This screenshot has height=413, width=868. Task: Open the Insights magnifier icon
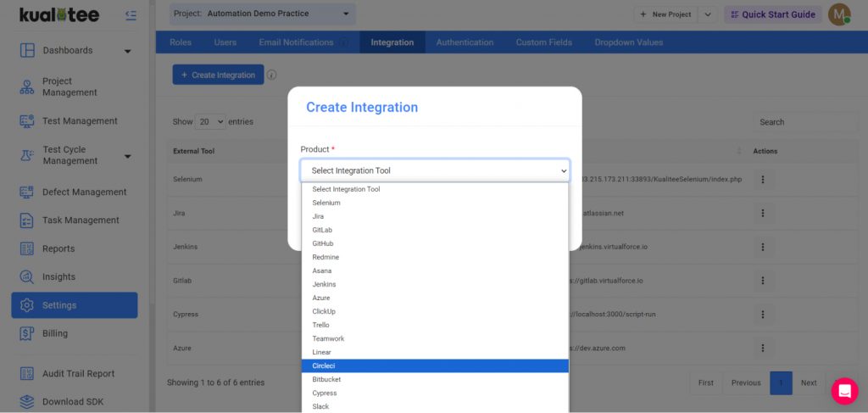(x=27, y=276)
